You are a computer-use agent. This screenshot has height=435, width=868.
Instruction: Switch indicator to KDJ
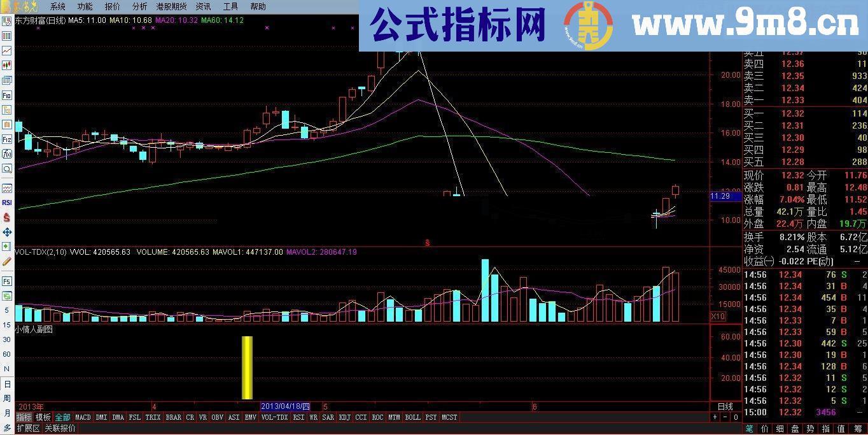pyautogui.click(x=344, y=417)
